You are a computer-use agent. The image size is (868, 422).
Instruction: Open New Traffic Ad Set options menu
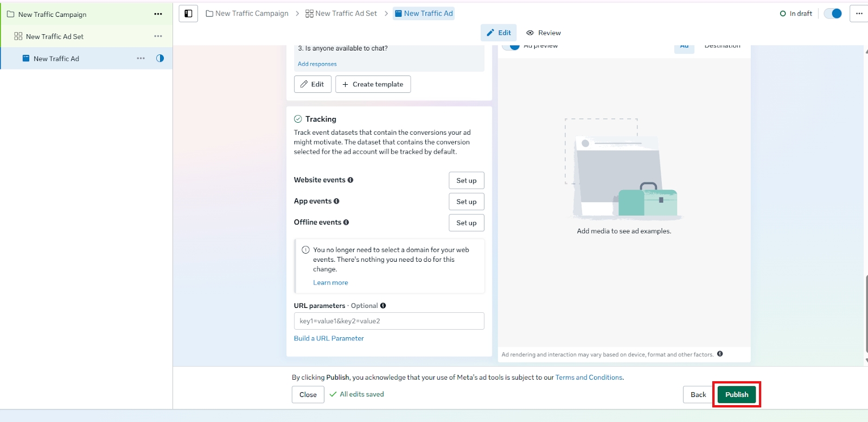click(x=158, y=36)
